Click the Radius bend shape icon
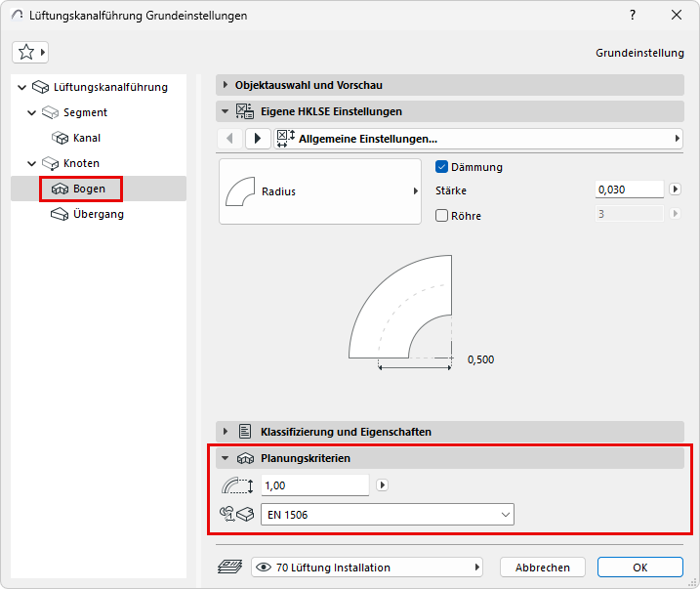This screenshot has height=589, width=700. point(240,191)
